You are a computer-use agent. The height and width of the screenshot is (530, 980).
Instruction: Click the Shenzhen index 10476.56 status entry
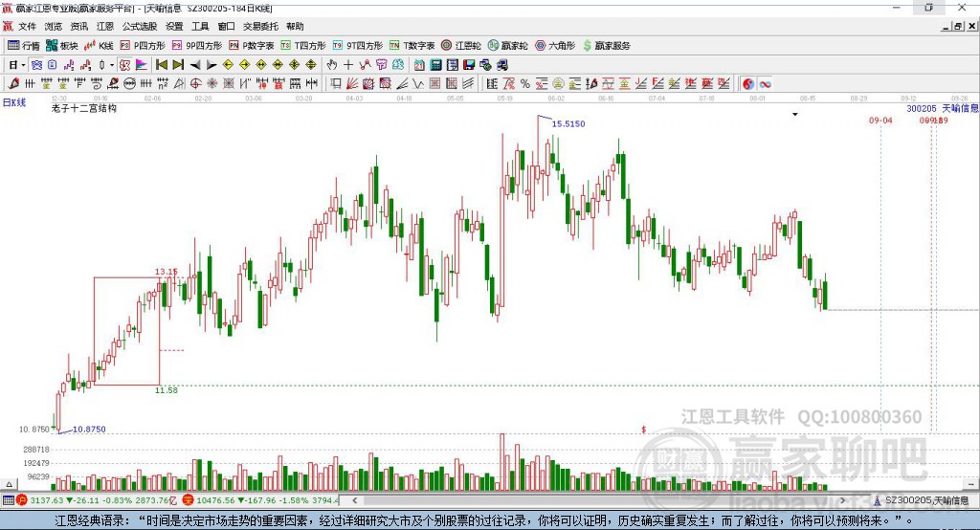pos(261,500)
